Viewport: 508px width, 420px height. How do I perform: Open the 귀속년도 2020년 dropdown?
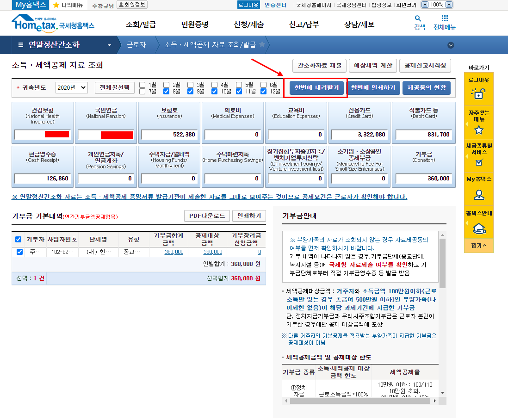coord(72,88)
